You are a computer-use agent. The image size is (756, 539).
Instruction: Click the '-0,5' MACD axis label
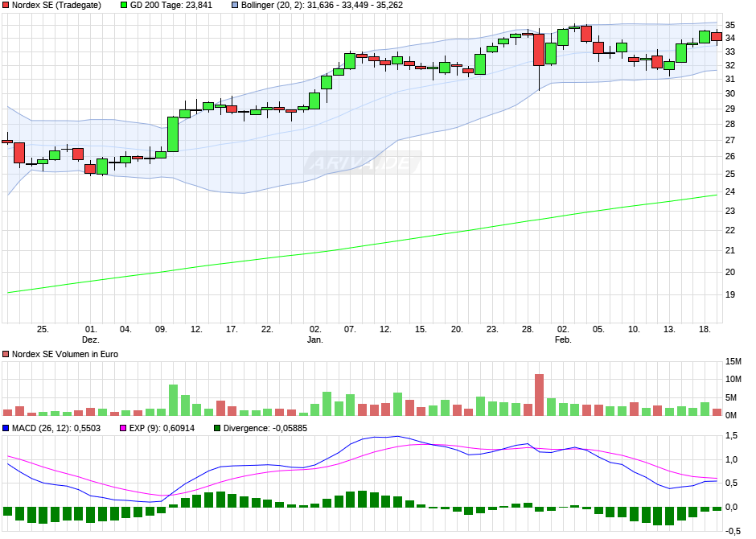[733, 531]
